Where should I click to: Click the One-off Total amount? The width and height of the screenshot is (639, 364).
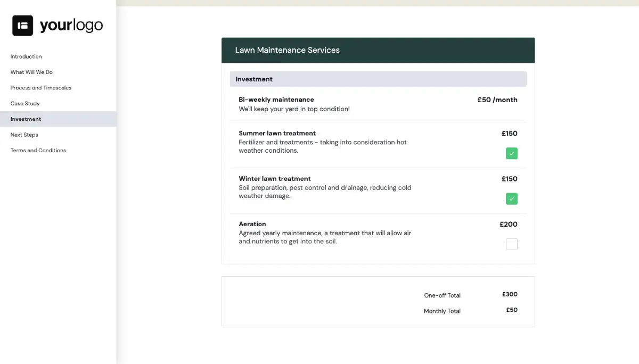pos(509,294)
